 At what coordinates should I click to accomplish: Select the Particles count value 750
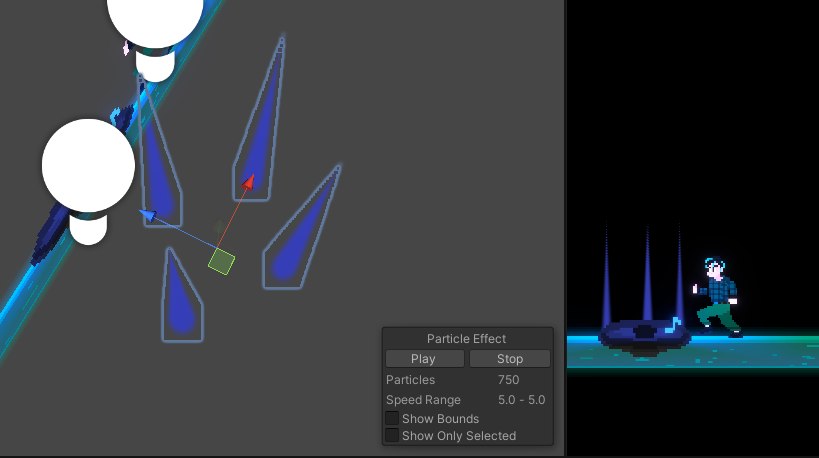508,380
